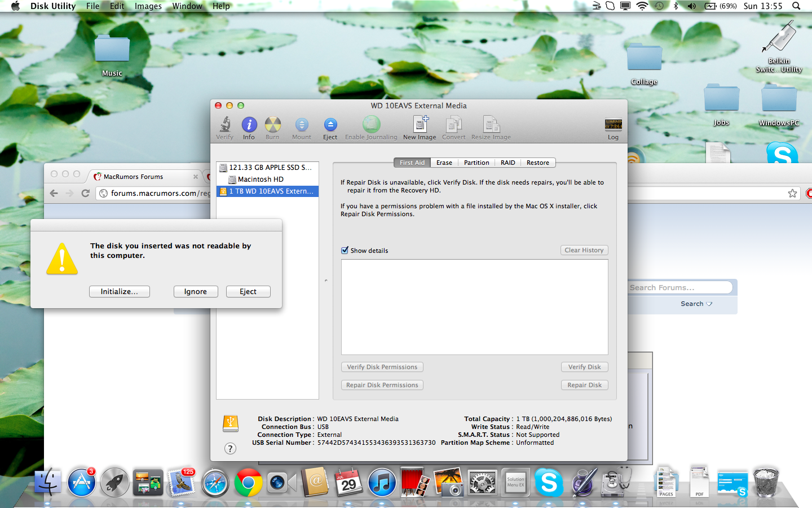Click the Verify Disk button
812x508 pixels.
584,367
